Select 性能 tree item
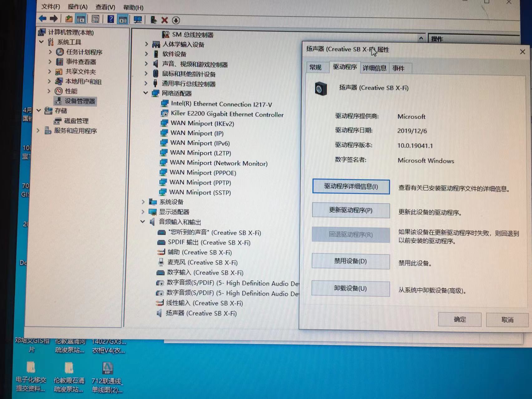Image resolution: width=532 pixels, height=399 pixels. [71, 91]
